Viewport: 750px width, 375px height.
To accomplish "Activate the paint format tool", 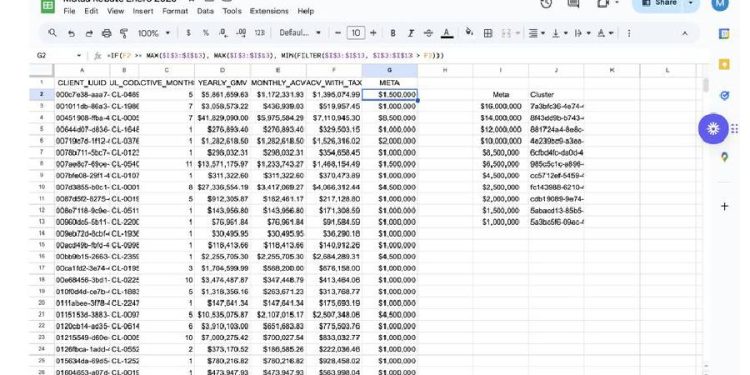I will 124,33.
